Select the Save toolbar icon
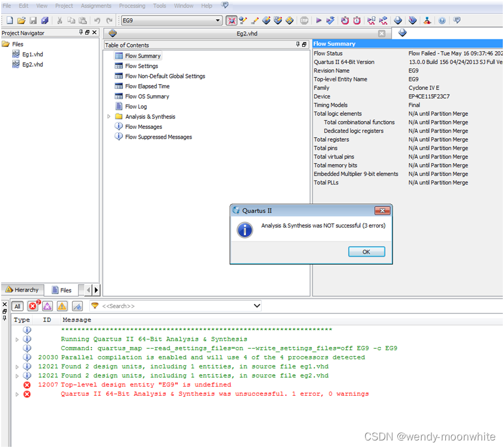 tap(33, 20)
